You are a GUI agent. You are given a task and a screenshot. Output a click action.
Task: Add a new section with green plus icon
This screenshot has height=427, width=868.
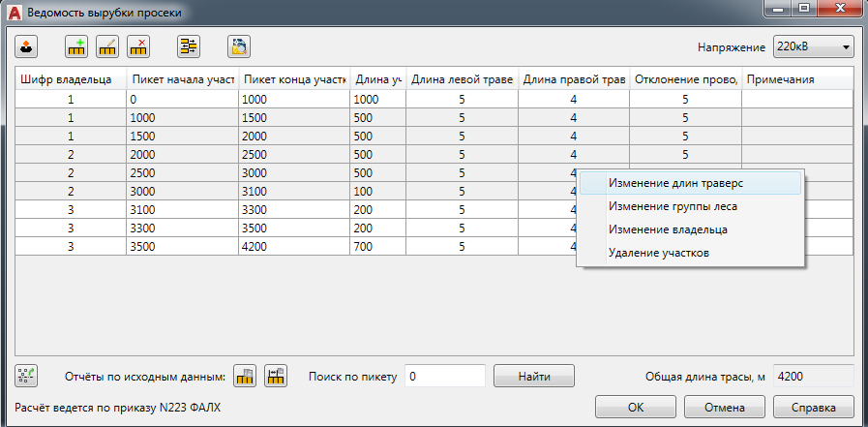(76, 46)
